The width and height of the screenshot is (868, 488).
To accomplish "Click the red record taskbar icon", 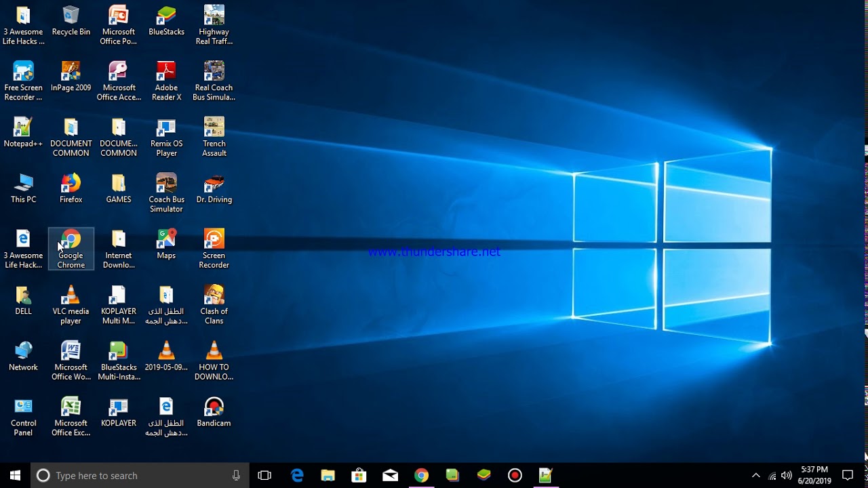I will [515, 475].
